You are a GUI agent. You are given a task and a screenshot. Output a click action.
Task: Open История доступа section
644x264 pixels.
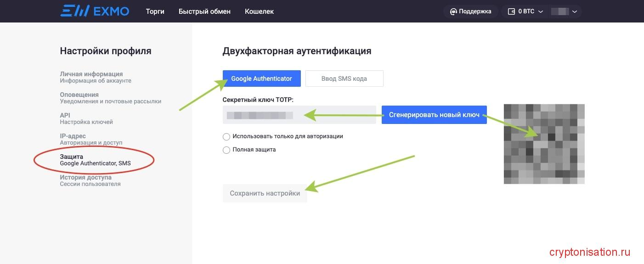point(90,180)
